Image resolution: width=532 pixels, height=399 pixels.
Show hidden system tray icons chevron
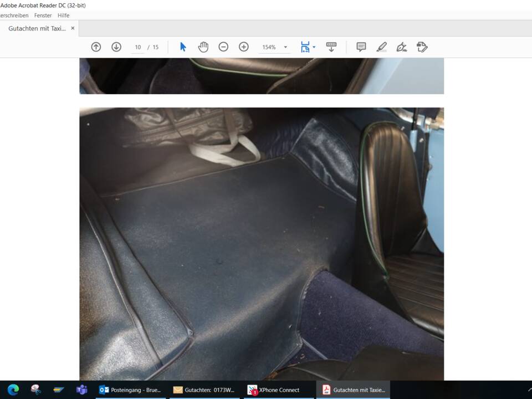point(529,390)
